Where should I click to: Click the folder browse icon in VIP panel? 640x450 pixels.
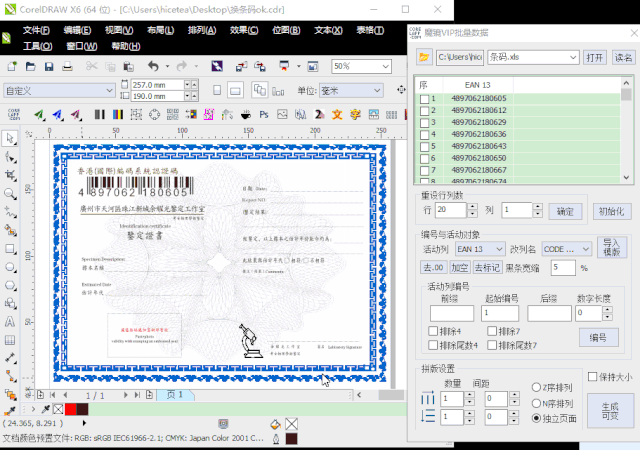tap(424, 57)
